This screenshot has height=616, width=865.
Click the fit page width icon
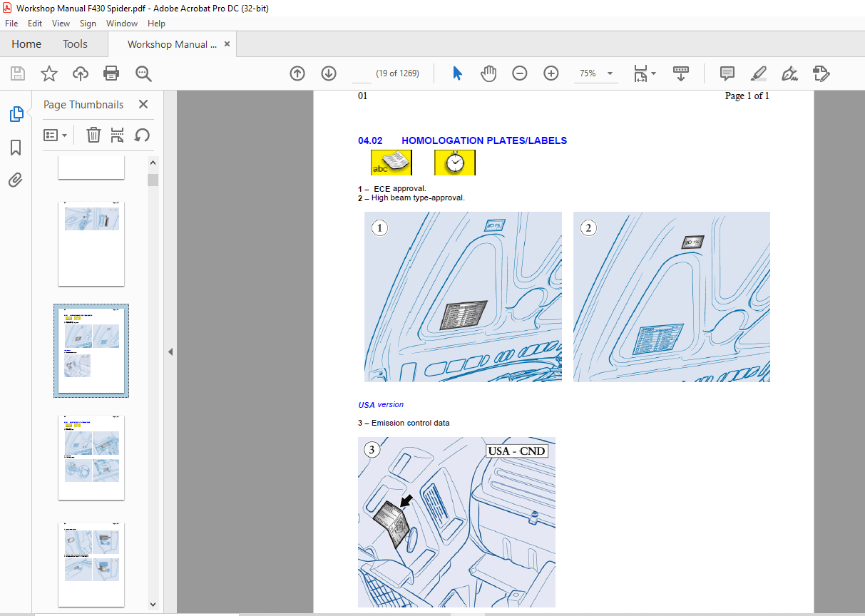tap(640, 73)
